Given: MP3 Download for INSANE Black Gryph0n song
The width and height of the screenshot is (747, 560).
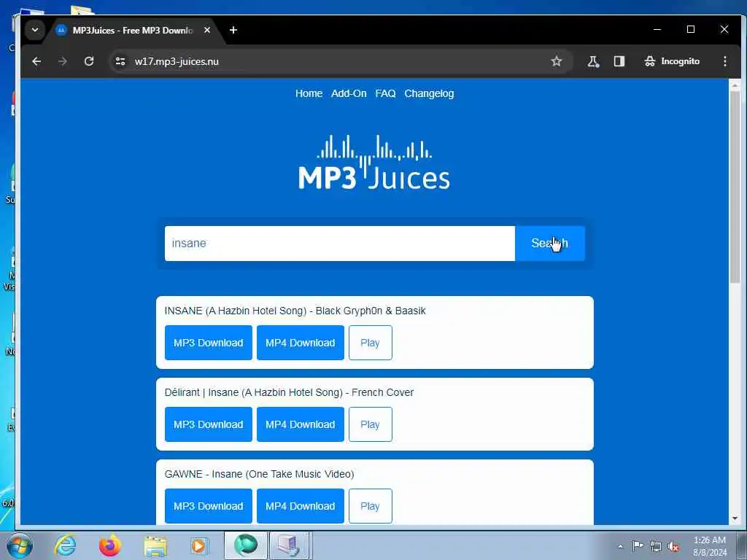Looking at the screenshot, I should [x=208, y=343].
